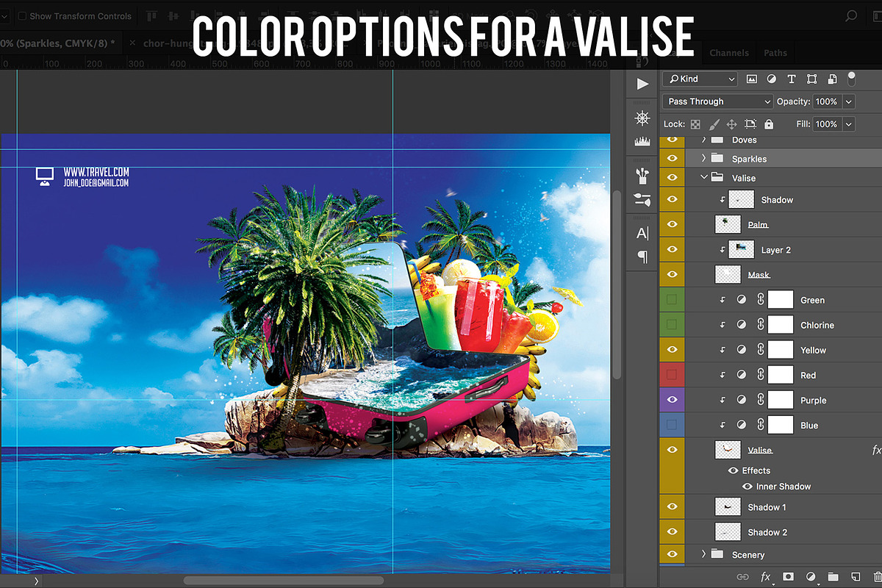Click the status bar arrow at bottom left

pyautogui.click(x=36, y=581)
